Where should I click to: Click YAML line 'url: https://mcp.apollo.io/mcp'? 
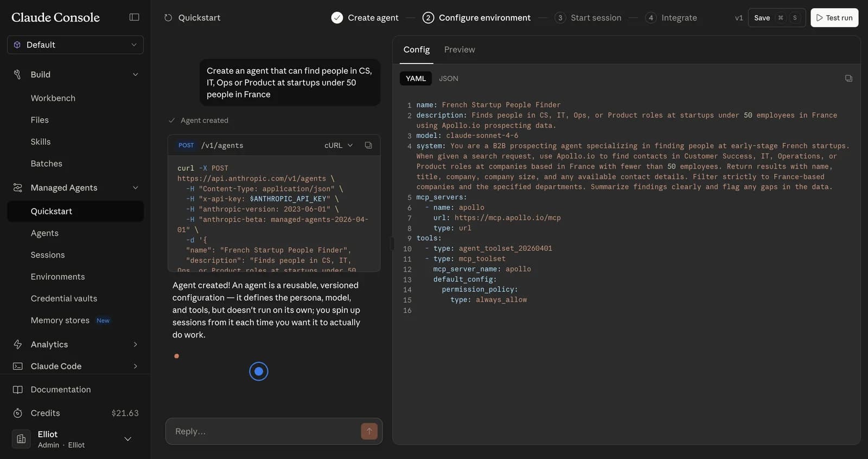click(497, 218)
